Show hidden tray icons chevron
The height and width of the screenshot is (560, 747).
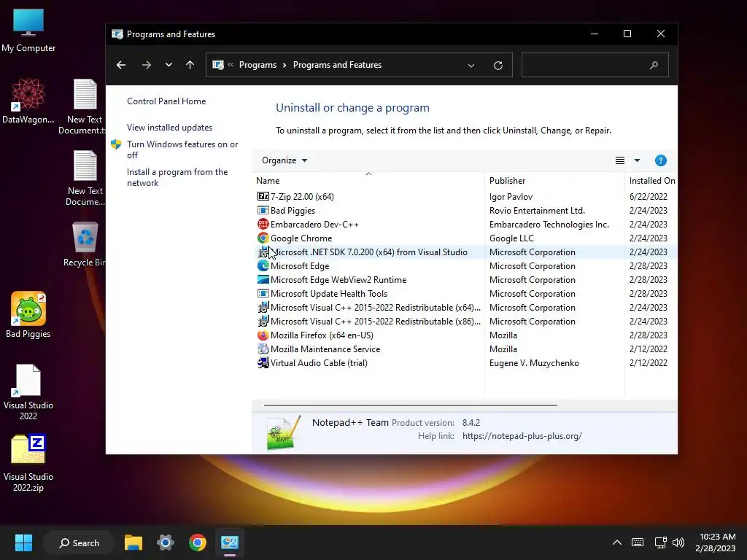(616, 542)
